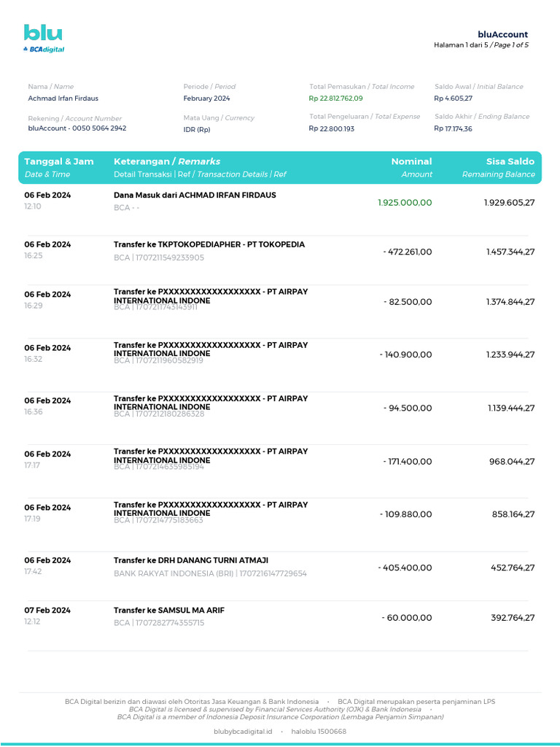
Task: Select the AIRPAY transfer at 16:29
Action: pos(211,296)
